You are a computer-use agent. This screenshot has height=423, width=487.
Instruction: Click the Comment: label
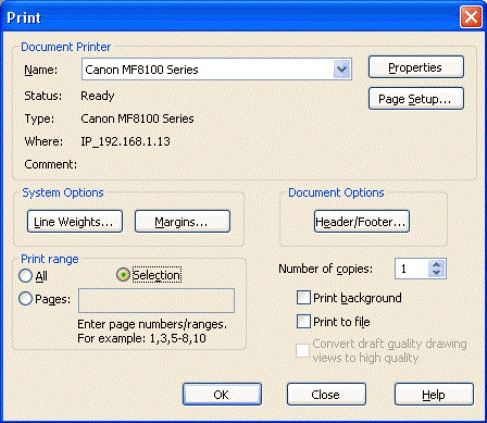pos(51,164)
